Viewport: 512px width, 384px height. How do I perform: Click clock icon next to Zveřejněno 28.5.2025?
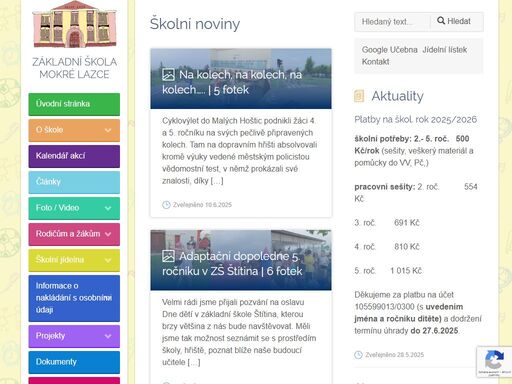pyautogui.click(x=358, y=355)
